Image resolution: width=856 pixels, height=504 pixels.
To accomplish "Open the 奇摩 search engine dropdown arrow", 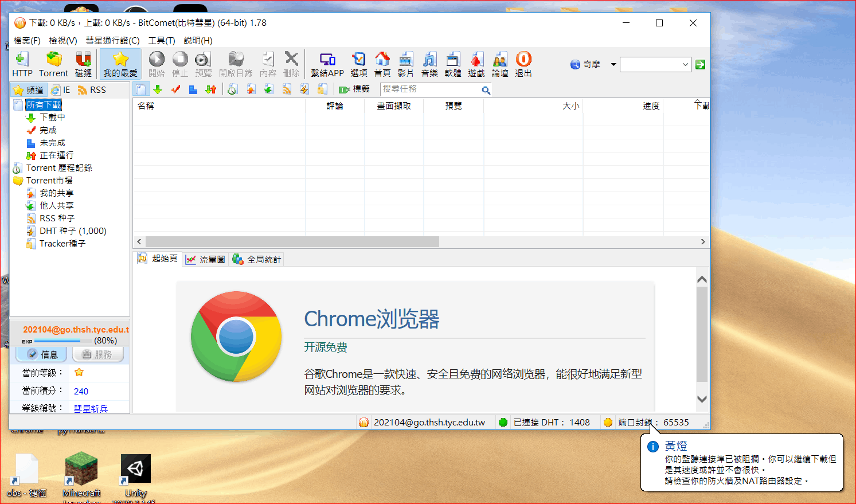I will [x=613, y=64].
